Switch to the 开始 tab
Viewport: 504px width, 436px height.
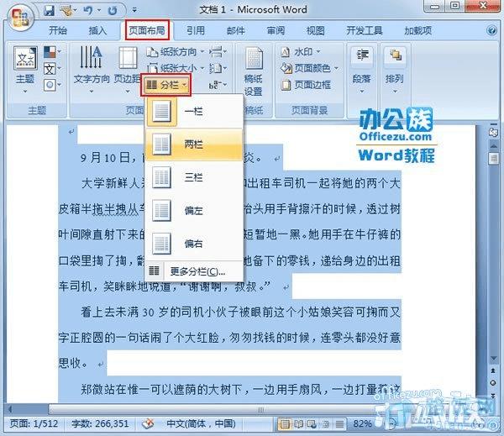click(x=58, y=30)
